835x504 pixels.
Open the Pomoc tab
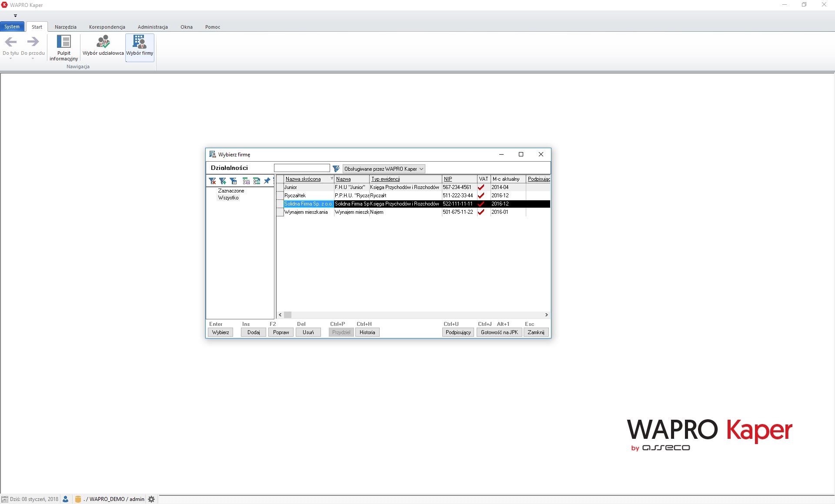coord(213,27)
